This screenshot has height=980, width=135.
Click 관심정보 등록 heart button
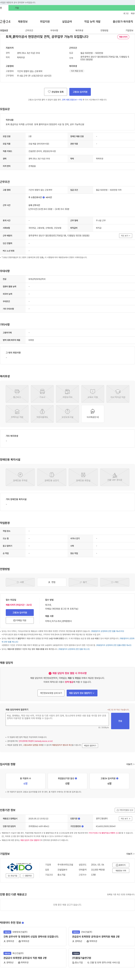click(x=56, y=92)
